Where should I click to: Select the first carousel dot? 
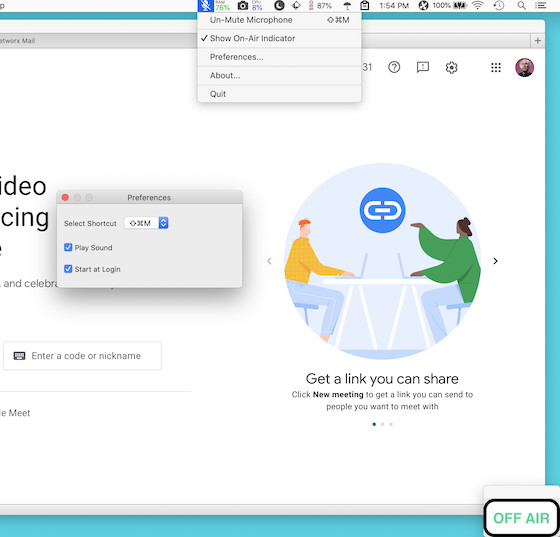pyautogui.click(x=374, y=424)
